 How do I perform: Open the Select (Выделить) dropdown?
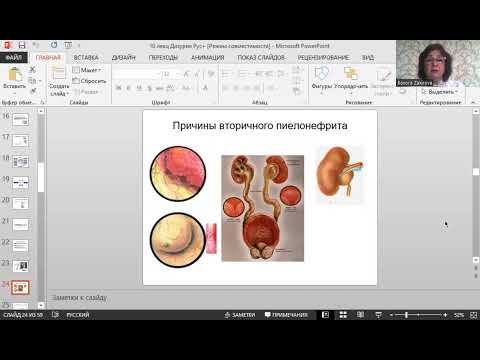point(440,91)
